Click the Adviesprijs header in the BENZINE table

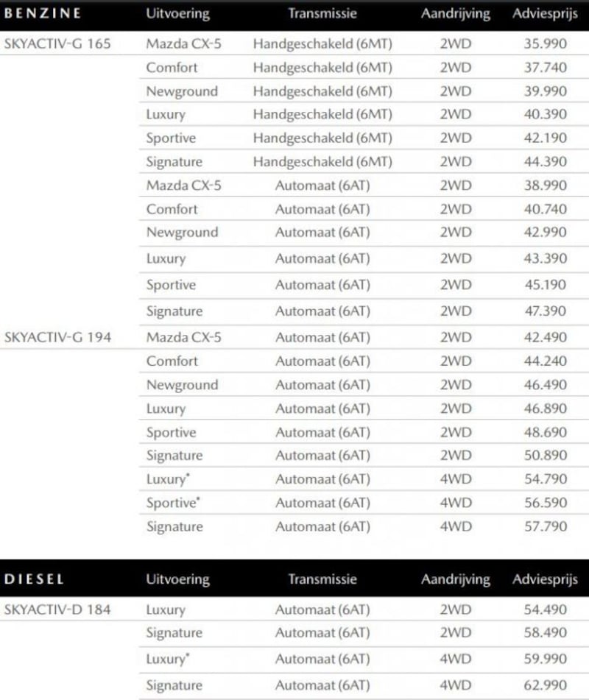[x=546, y=14]
